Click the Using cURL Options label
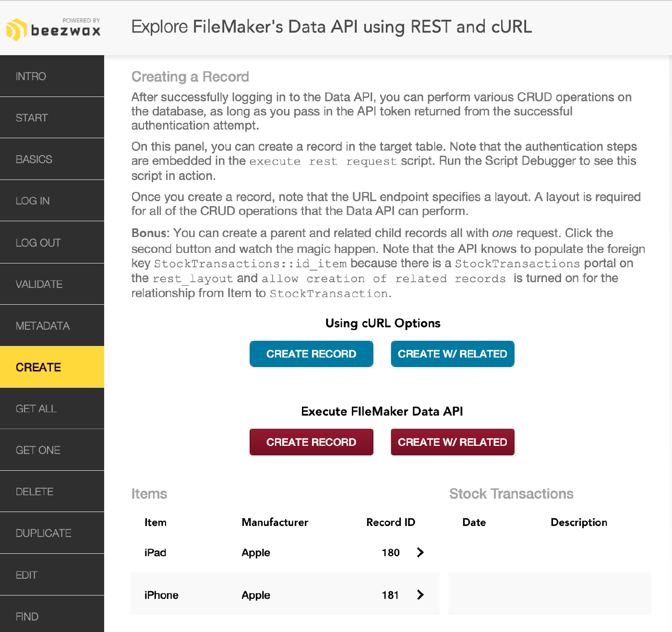 pyautogui.click(x=383, y=323)
